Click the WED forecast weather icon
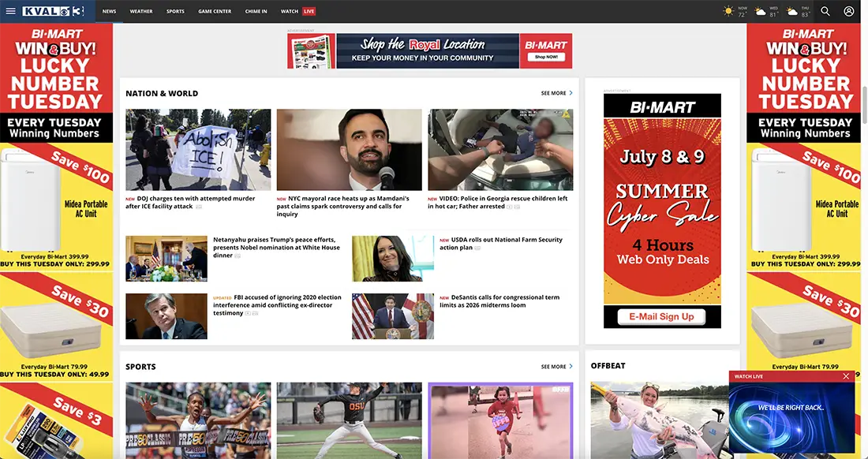 click(761, 11)
